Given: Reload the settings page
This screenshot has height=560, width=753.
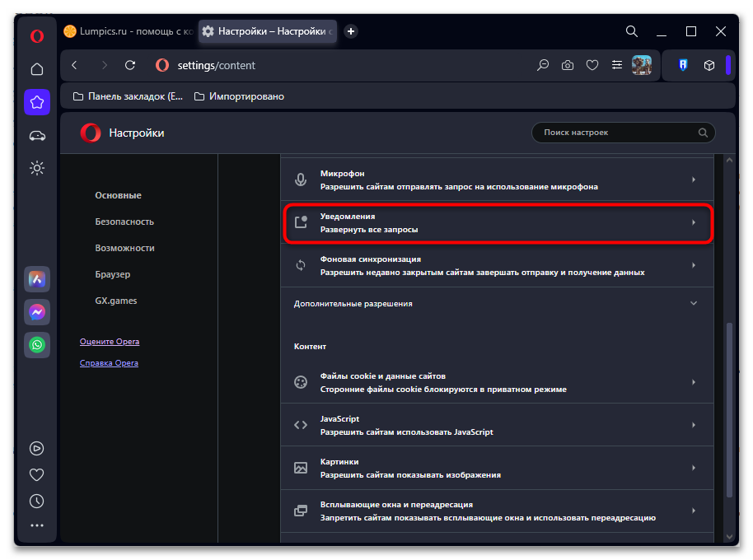Looking at the screenshot, I should [x=129, y=65].
